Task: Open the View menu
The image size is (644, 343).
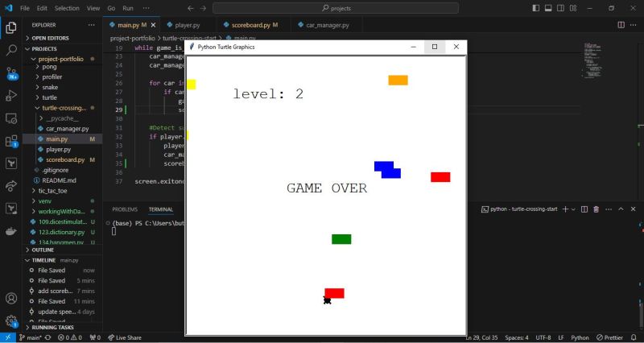Action: pos(93,8)
